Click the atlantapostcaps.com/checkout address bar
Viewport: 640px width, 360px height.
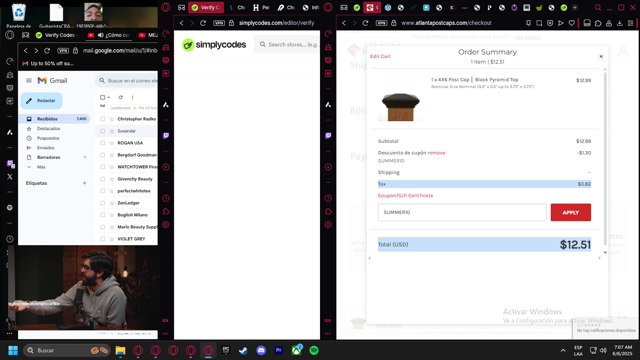tap(446, 23)
